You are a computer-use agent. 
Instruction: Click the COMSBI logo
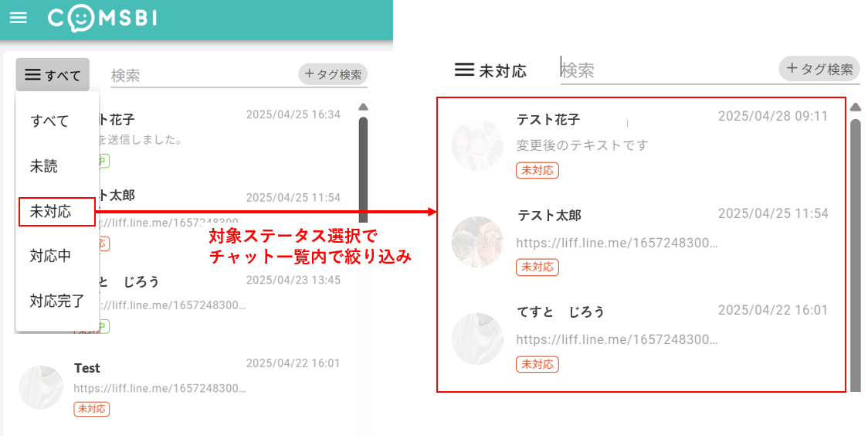(x=103, y=19)
